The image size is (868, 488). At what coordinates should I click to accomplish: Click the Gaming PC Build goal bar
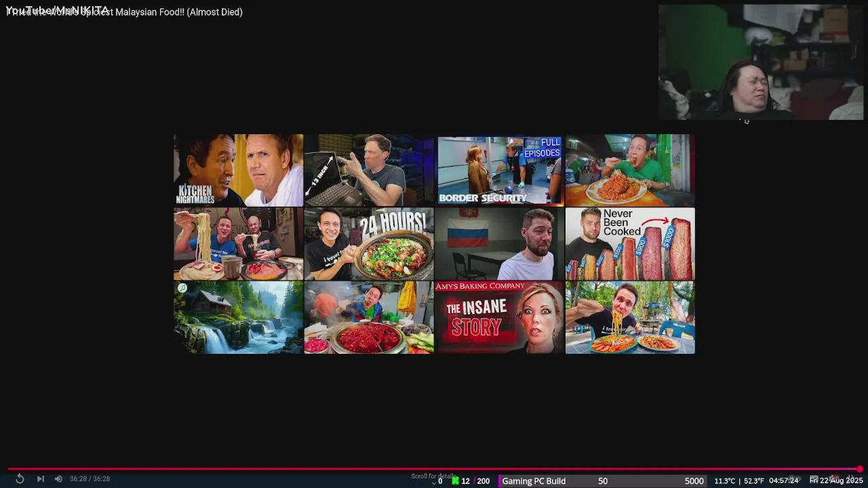point(601,481)
